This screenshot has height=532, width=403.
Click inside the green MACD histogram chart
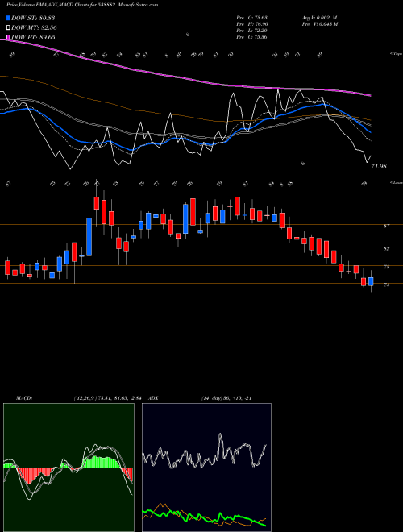tap(69, 468)
